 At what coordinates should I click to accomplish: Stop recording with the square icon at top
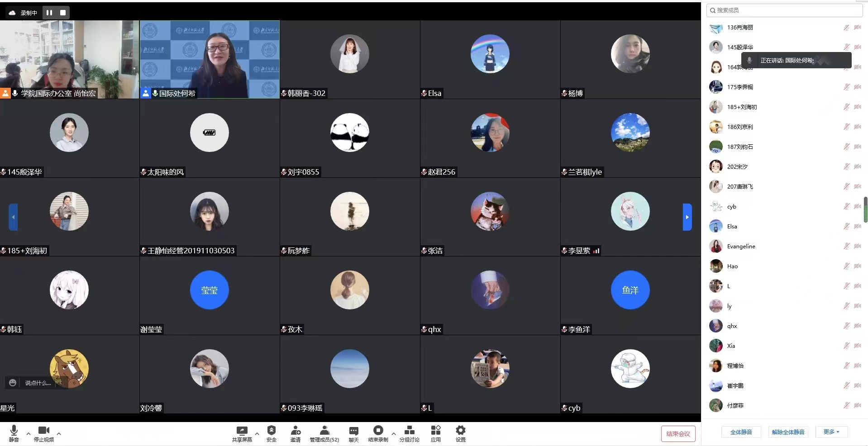(63, 13)
